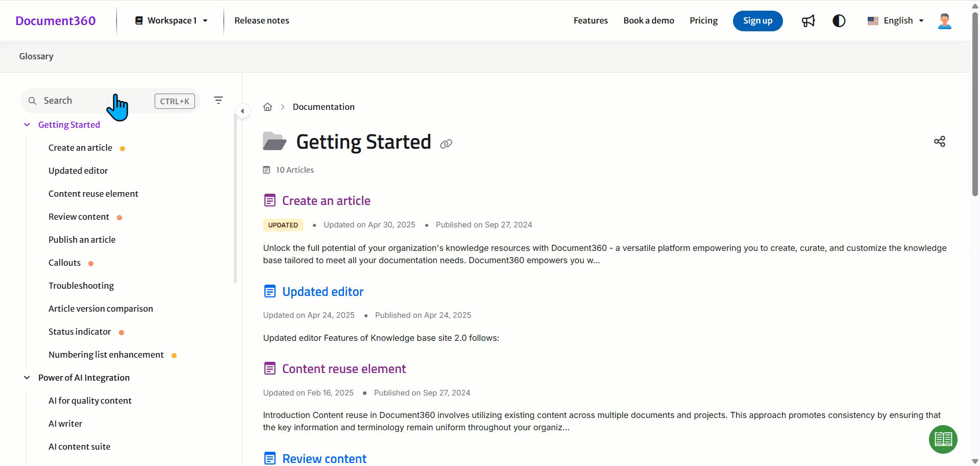Click the Getting Started folder icon

coord(275,142)
